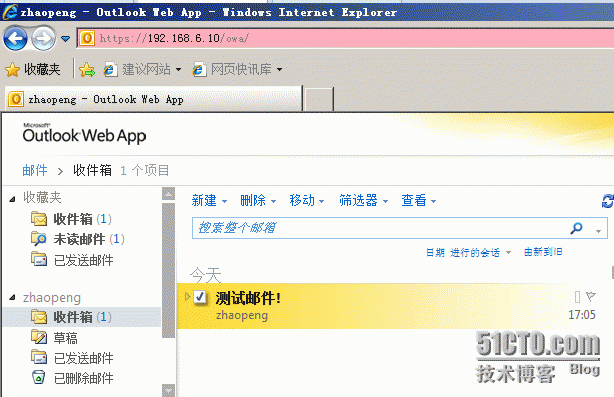Click the Outlook Web App logo
Screen dimensions: 614x397
tap(84, 134)
